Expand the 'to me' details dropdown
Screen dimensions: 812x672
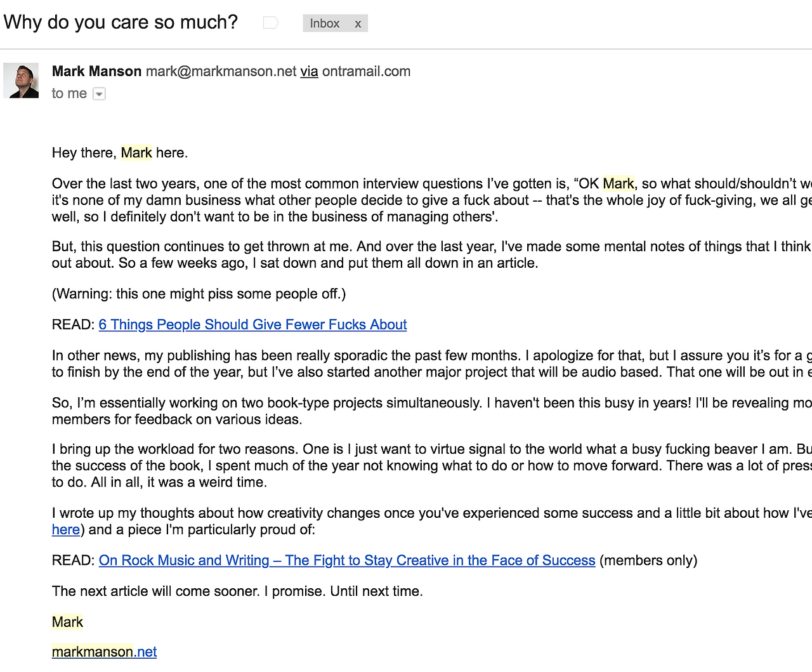(x=99, y=94)
